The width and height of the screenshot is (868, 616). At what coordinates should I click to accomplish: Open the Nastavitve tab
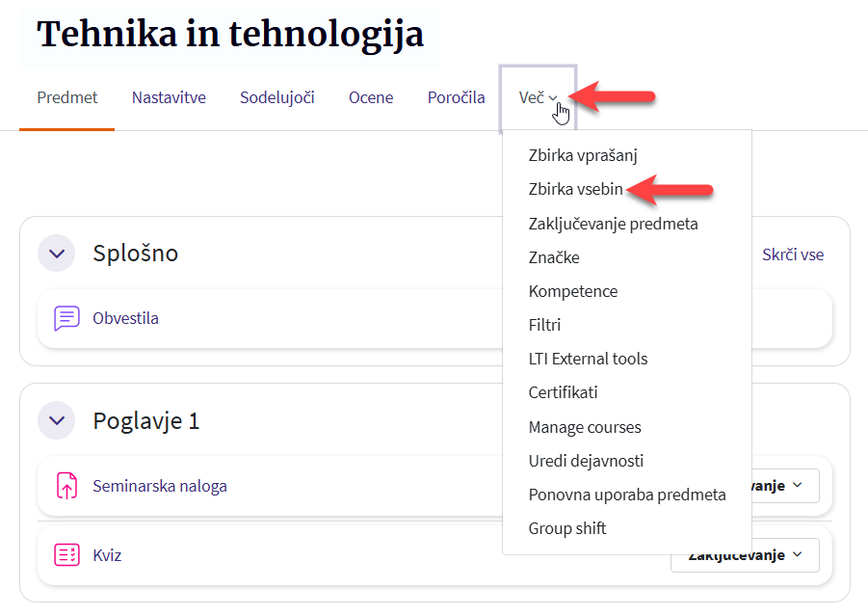point(169,97)
